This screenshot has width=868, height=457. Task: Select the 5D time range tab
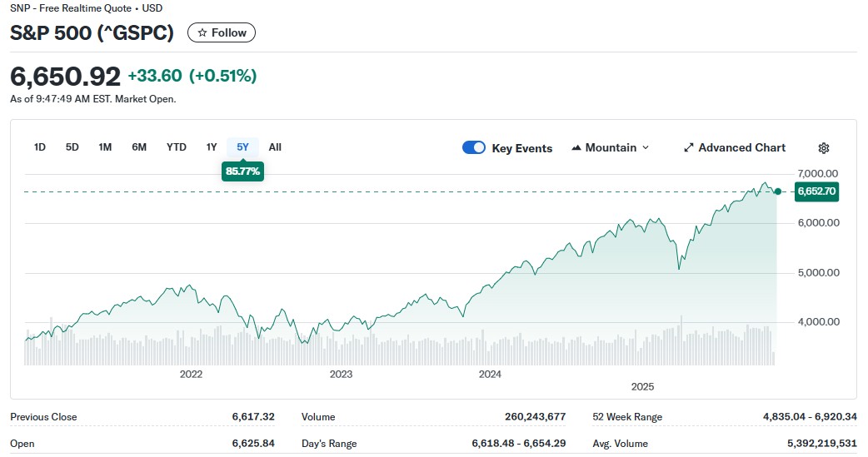72,147
